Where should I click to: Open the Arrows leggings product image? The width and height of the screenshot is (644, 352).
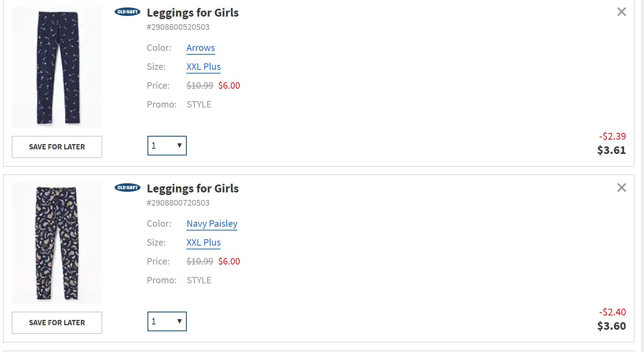point(57,68)
